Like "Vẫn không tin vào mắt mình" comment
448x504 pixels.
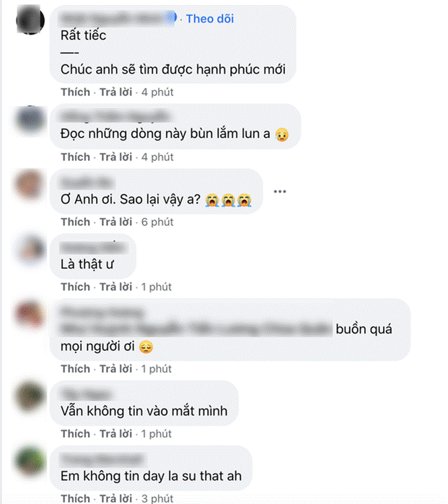76,434
